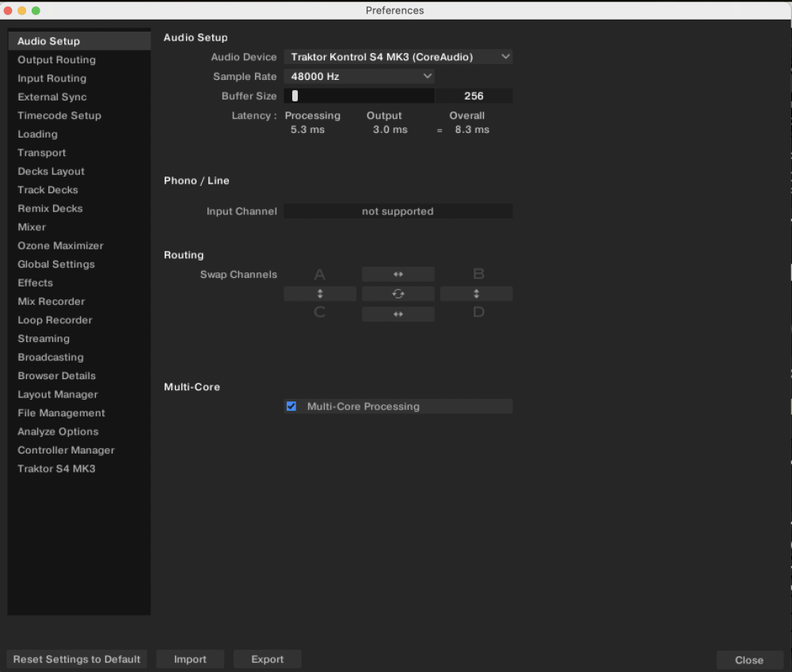Open Controller Manager page

point(79,450)
